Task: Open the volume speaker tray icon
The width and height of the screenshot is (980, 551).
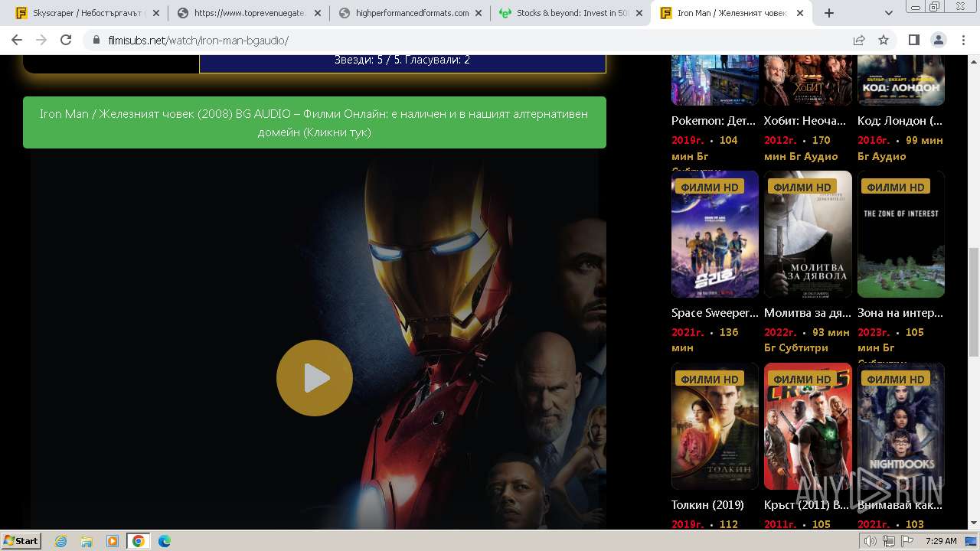Action: click(x=871, y=541)
